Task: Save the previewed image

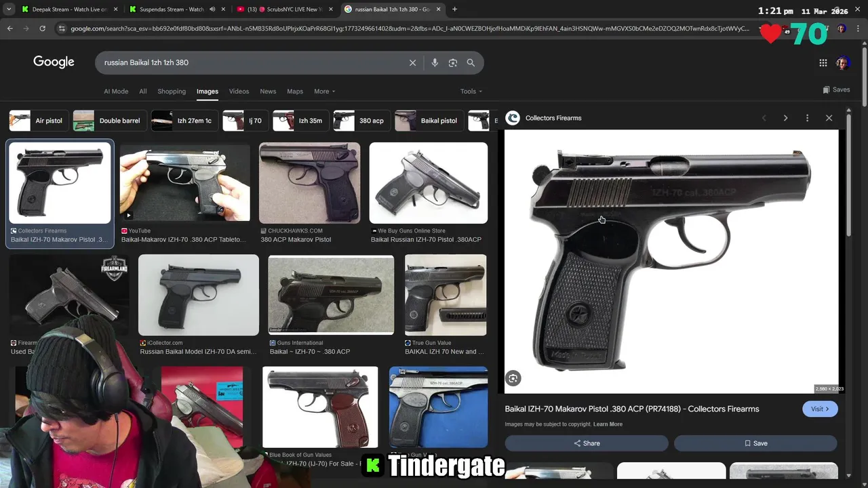Action: 755,443
